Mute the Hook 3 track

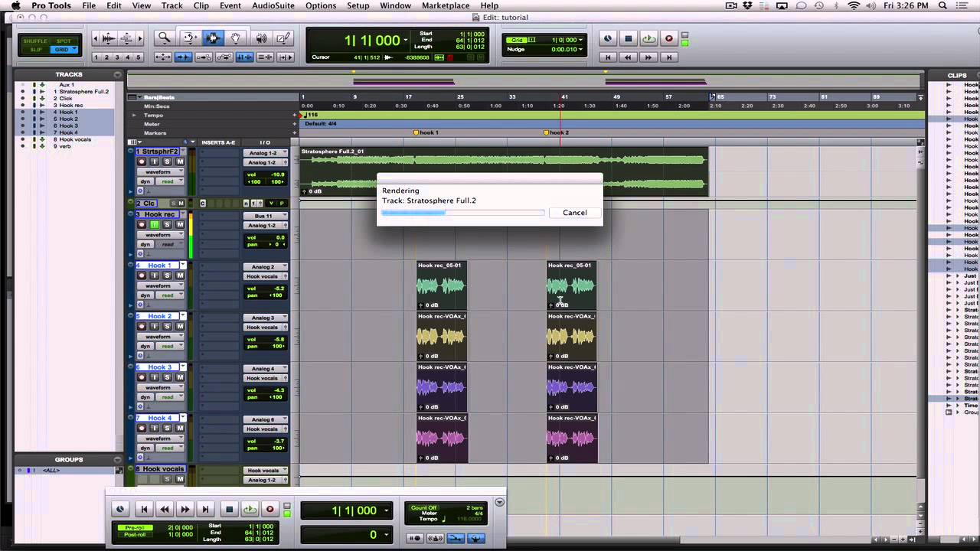click(180, 377)
